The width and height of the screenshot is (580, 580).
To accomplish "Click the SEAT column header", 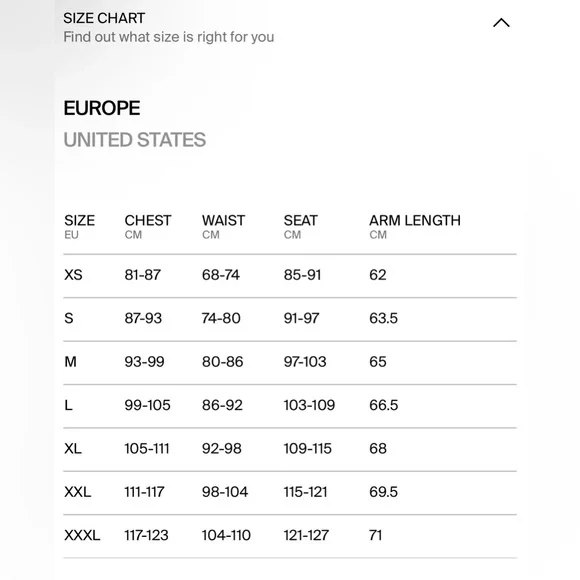I will (x=300, y=226).
